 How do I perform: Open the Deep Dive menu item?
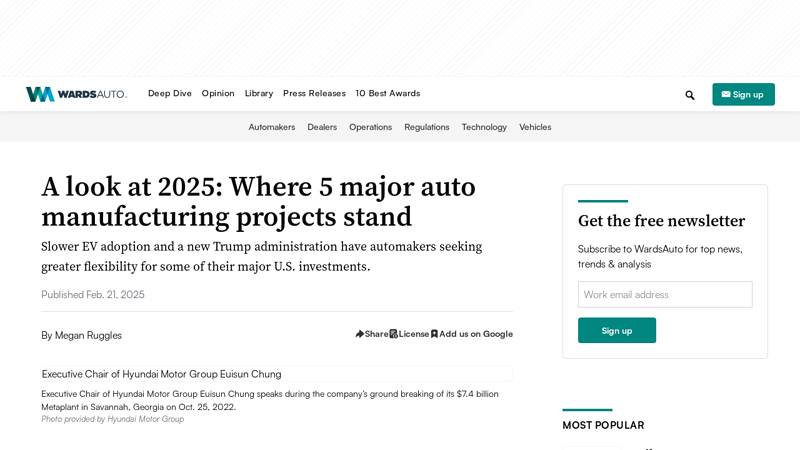click(x=170, y=93)
